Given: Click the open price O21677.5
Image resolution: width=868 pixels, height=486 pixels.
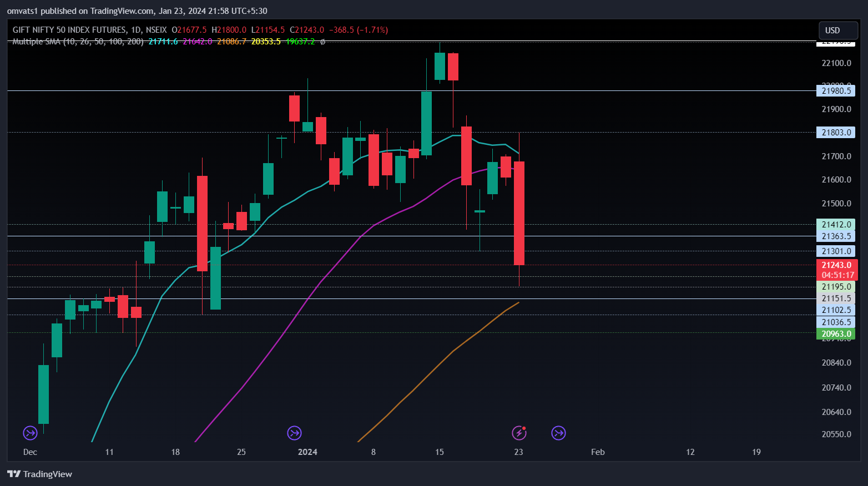Looking at the screenshot, I should 189,30.
